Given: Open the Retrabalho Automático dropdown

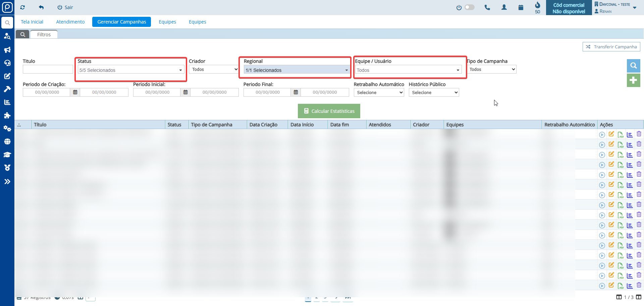Looking at the screenshot, I should pyautogui.click(x=379, y=92).
